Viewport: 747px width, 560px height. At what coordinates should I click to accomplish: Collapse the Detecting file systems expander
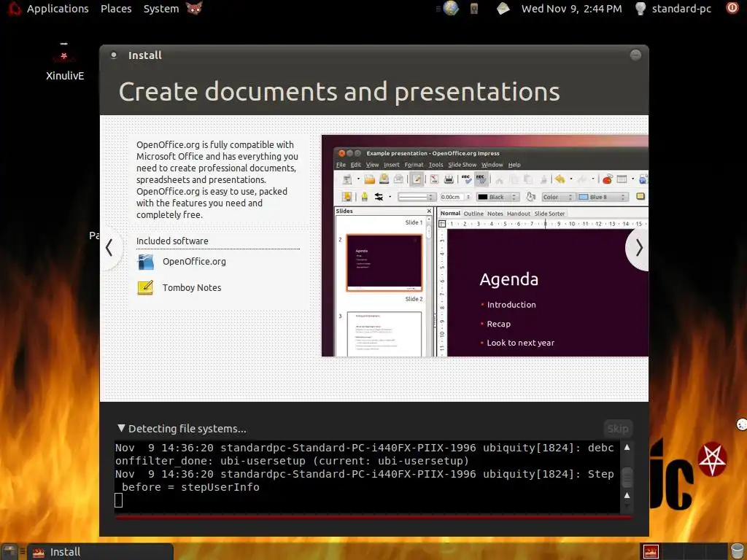[122, 428]
